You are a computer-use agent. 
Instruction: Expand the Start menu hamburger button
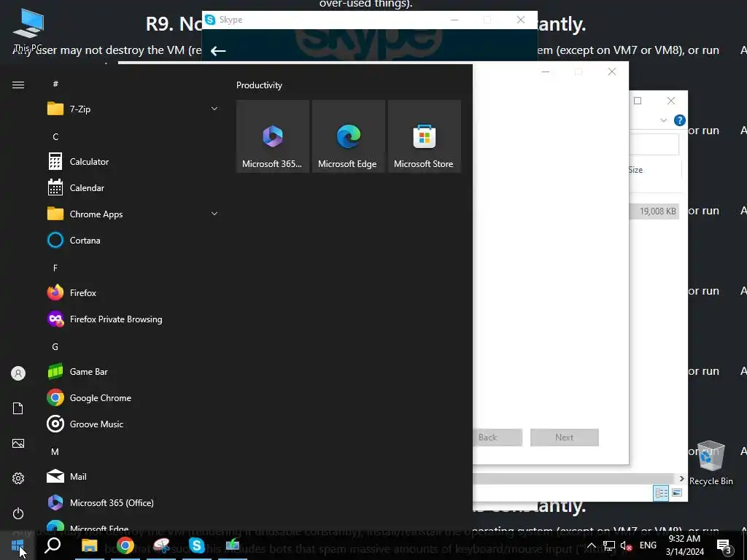(x=18, y=85)
